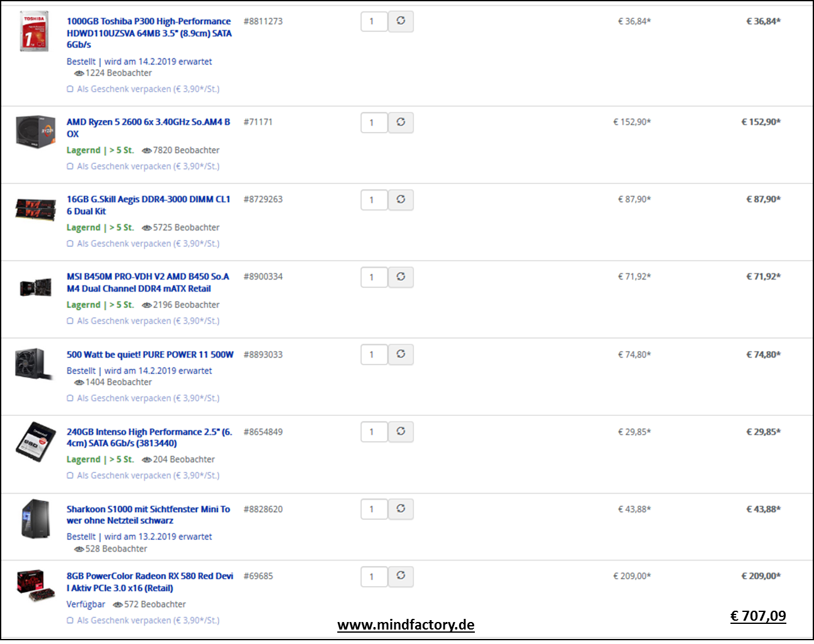Click the '7820 Beobachter' watcher count

187,151
